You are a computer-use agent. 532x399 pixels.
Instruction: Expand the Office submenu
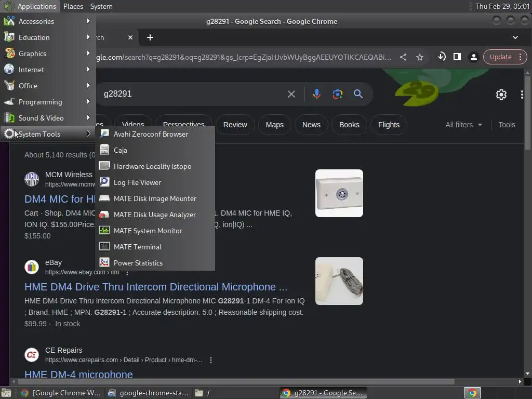tap(48, 86)
